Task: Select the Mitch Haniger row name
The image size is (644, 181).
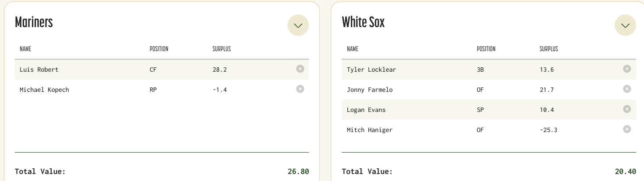Action: tap(370, 130)
